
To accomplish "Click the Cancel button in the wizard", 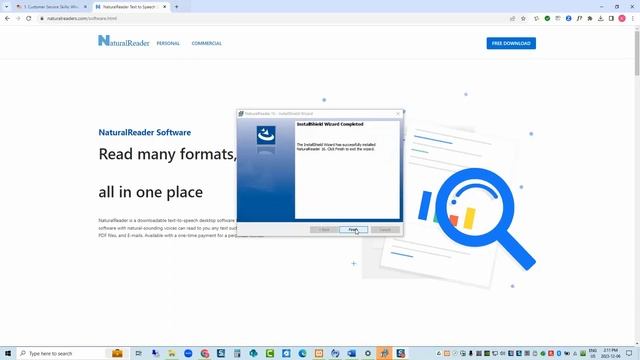I will (x=385, y=230).
